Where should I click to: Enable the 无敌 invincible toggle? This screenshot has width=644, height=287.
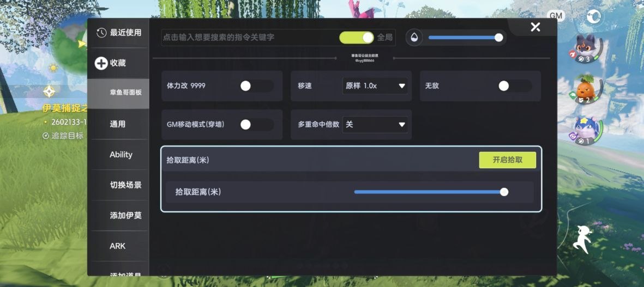[515, 86]
